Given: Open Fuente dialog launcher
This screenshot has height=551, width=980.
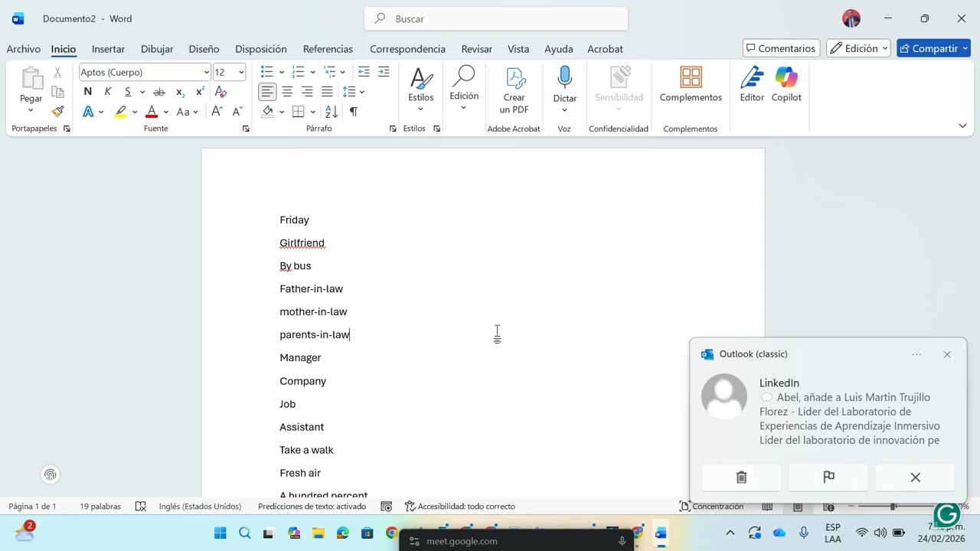Looking at the screenshot, I should tap(246, 129).
